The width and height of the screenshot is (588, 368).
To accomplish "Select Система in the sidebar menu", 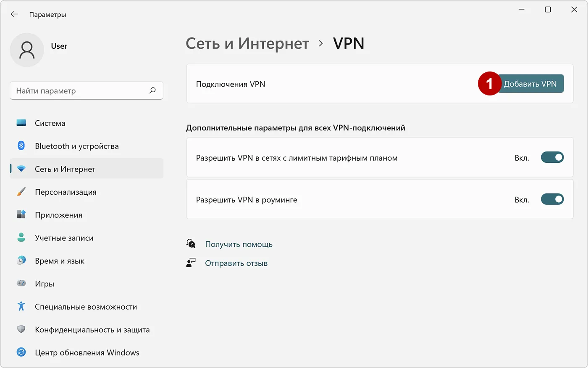I will tap(50, 123).
